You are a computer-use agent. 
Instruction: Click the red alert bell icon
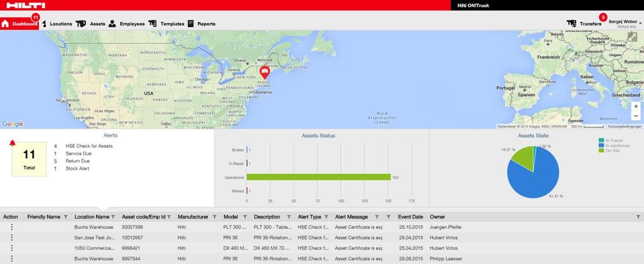(x=13, y=143)
